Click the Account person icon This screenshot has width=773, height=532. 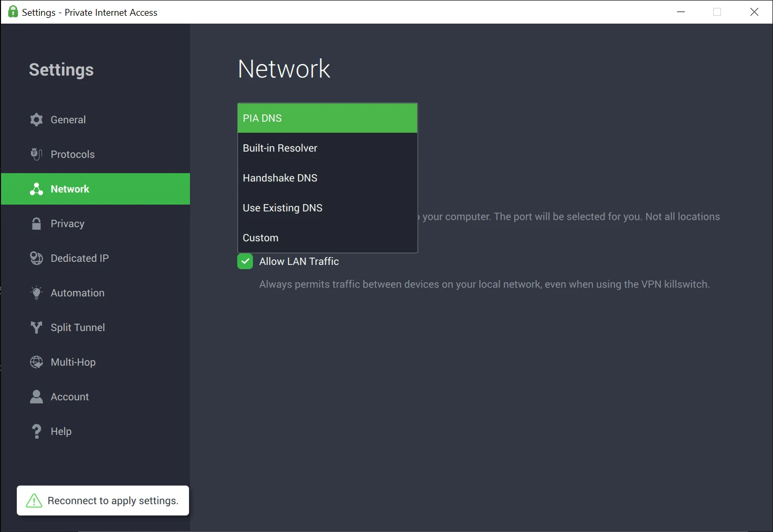(x=36, y=397)
